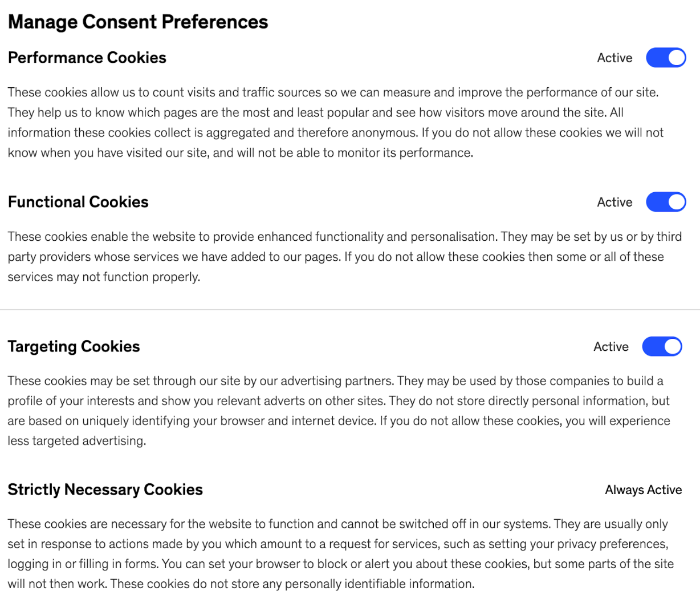Click the Active text for Targeting Cookies

[611, 346]
